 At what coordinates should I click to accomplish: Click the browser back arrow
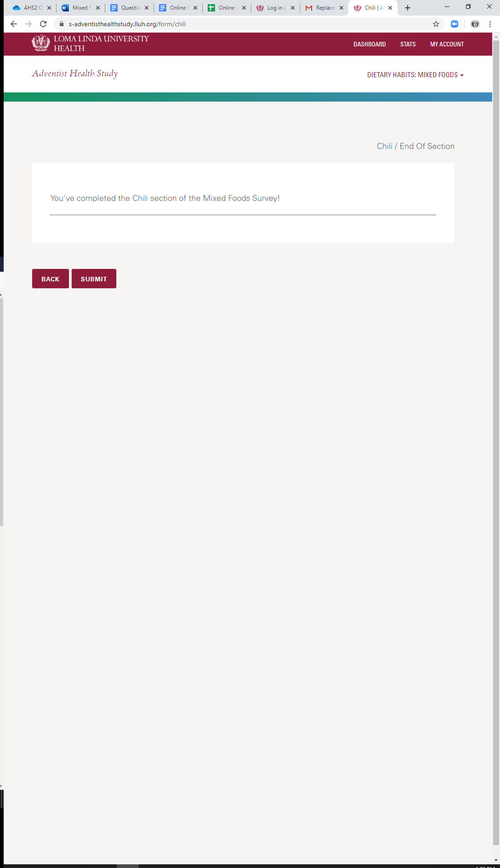point(14,24)
